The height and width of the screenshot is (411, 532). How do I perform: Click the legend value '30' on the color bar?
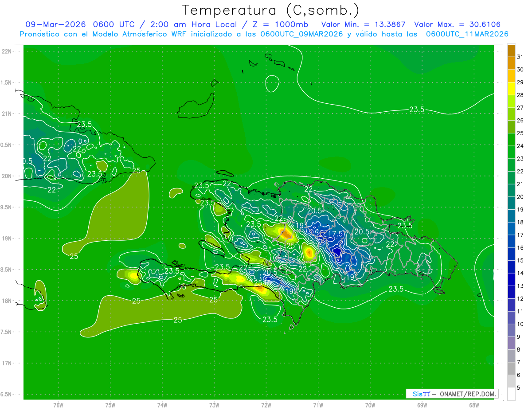520,70
